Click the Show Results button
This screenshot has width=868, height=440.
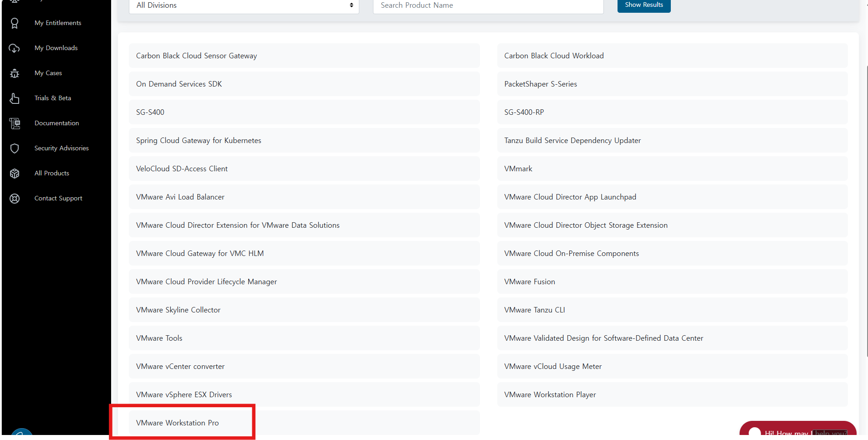644,5
